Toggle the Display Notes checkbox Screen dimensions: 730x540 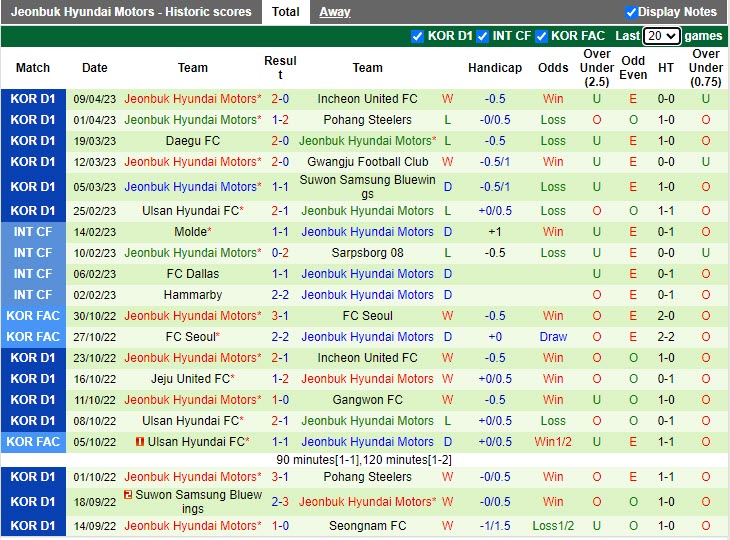(x=631, y=12)
